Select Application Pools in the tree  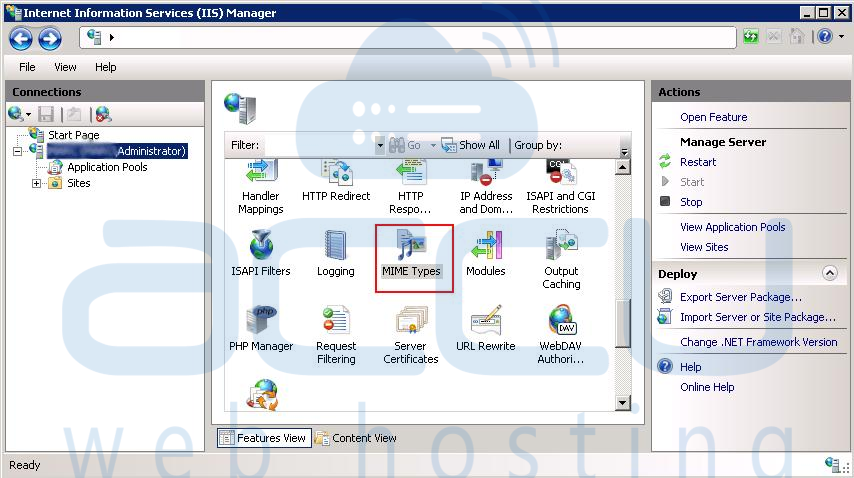(107, 167)
